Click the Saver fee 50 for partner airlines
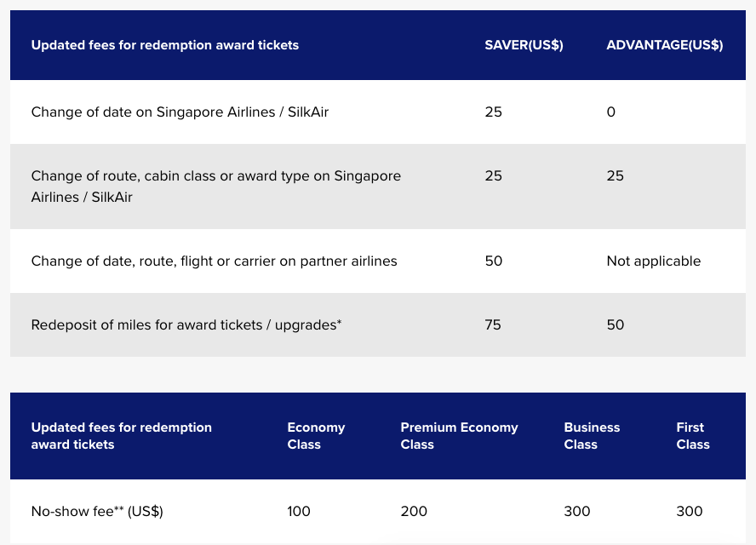Screen dimensions: 756x545 (493, 261)
